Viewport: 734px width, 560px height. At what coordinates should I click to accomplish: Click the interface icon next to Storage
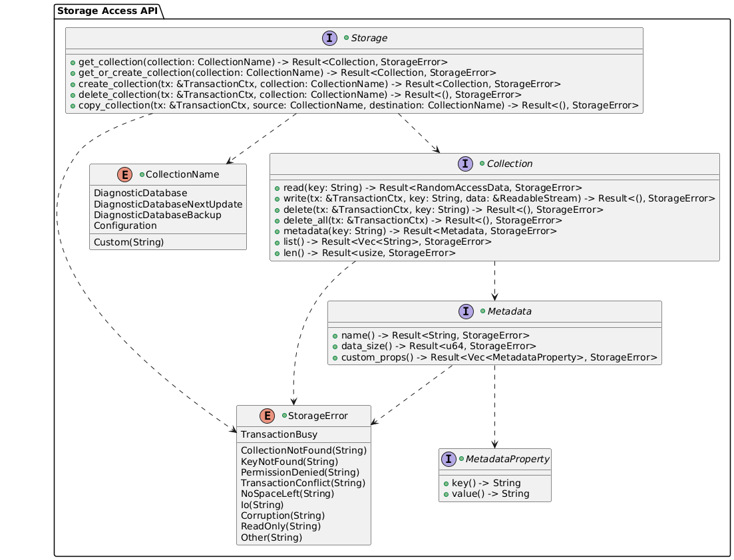pos(329,38)
